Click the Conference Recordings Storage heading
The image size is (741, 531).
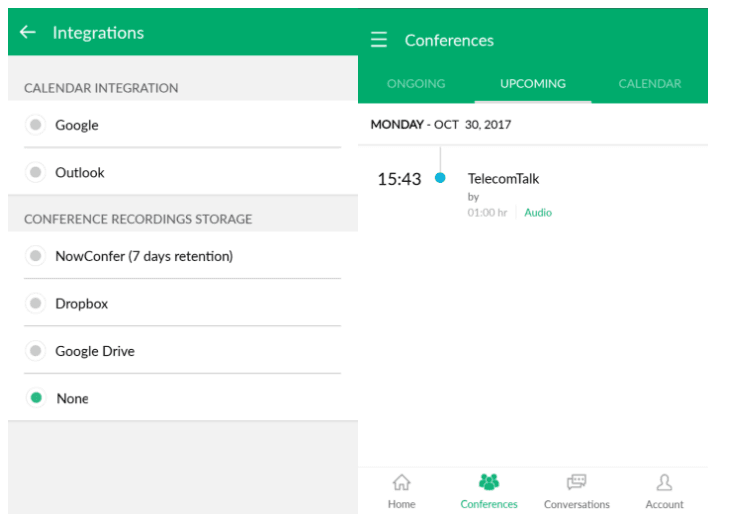[x=138, y=219]
